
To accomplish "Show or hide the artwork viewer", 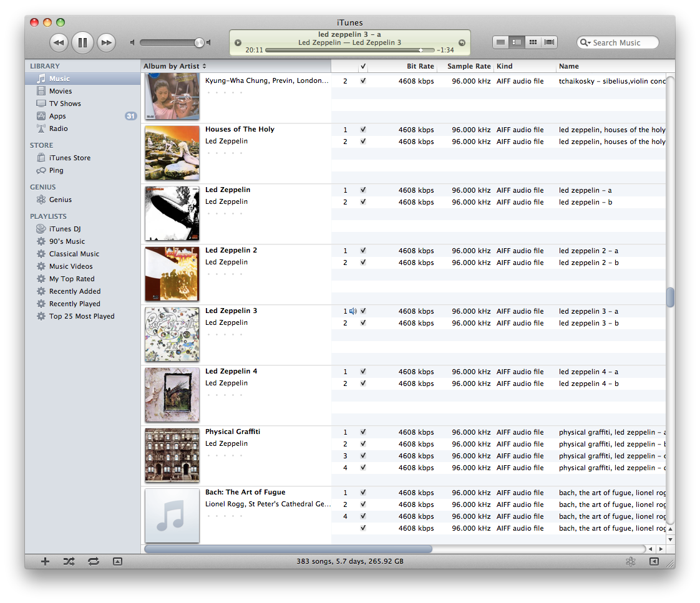I will (117, 561).
